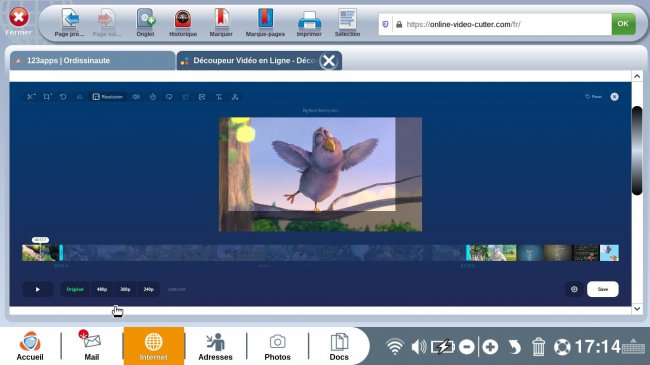Click the Fermer close button

[19, 22]
